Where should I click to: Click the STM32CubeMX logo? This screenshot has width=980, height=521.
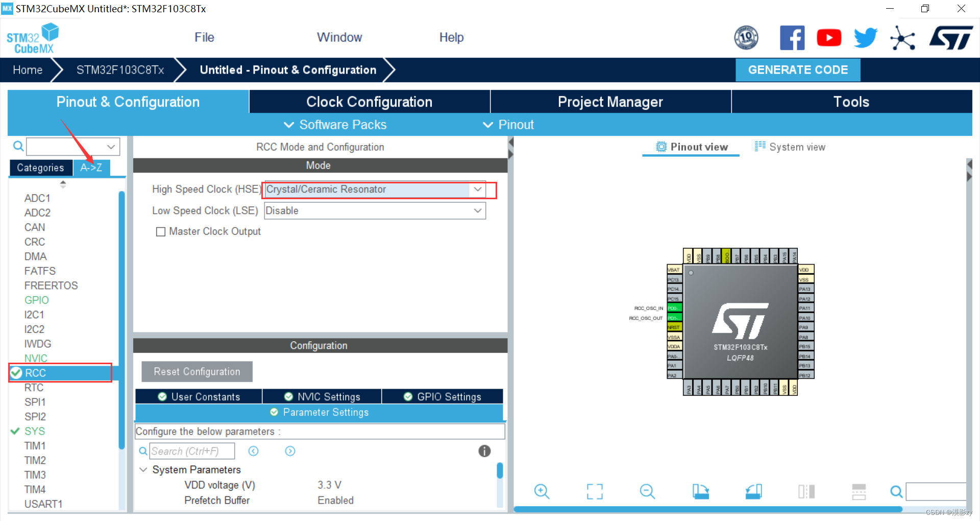point(32,38)
